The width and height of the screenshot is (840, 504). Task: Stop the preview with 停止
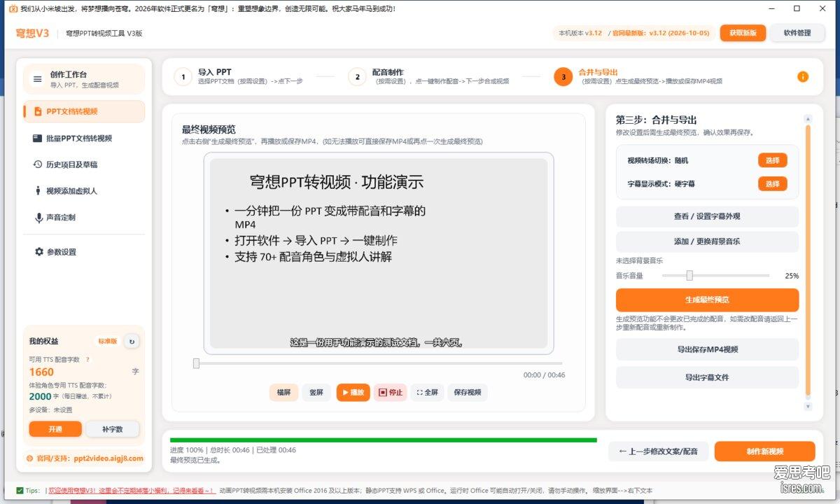pos(390,393)
